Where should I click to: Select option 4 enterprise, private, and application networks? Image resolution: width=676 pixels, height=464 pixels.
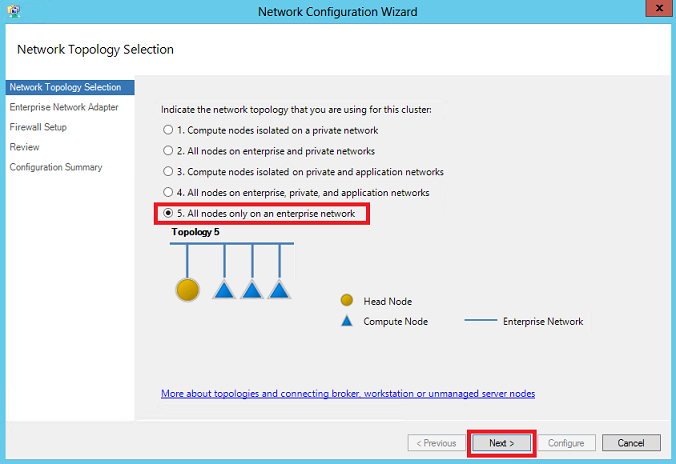296,192
